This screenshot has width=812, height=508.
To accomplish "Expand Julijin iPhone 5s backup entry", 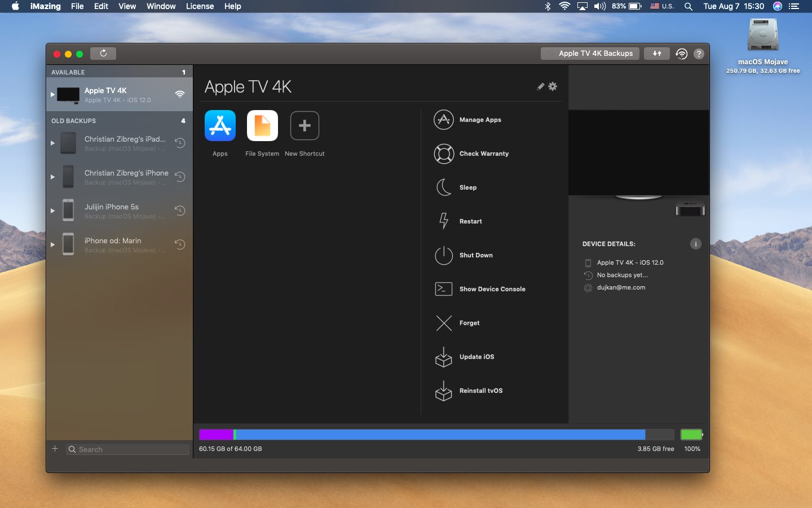I will [52, 211].
